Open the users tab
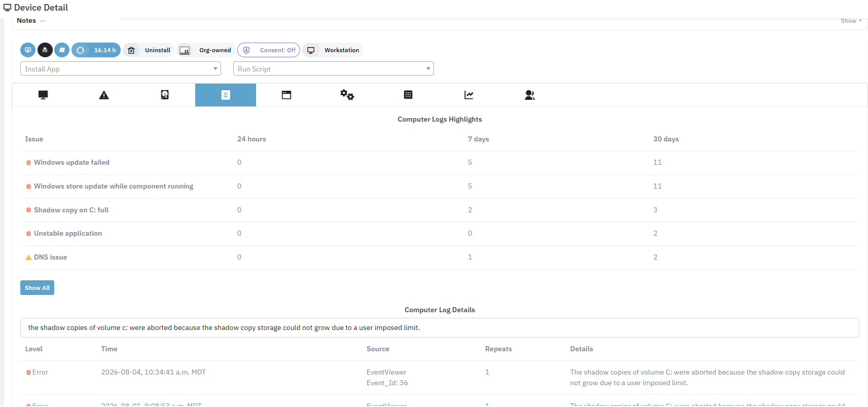This screenshot has height=407, width=868. pos(530,95)
